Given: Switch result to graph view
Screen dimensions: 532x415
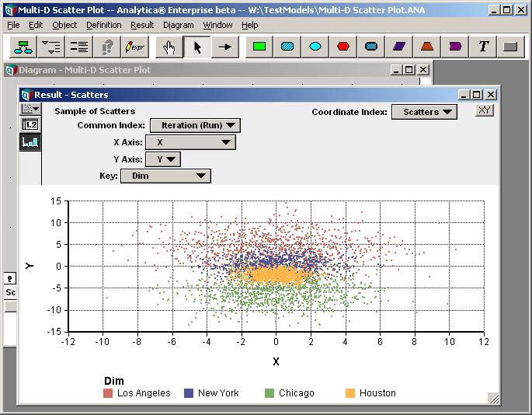Looking at the screenshot, I should click(x=30, y=142).
